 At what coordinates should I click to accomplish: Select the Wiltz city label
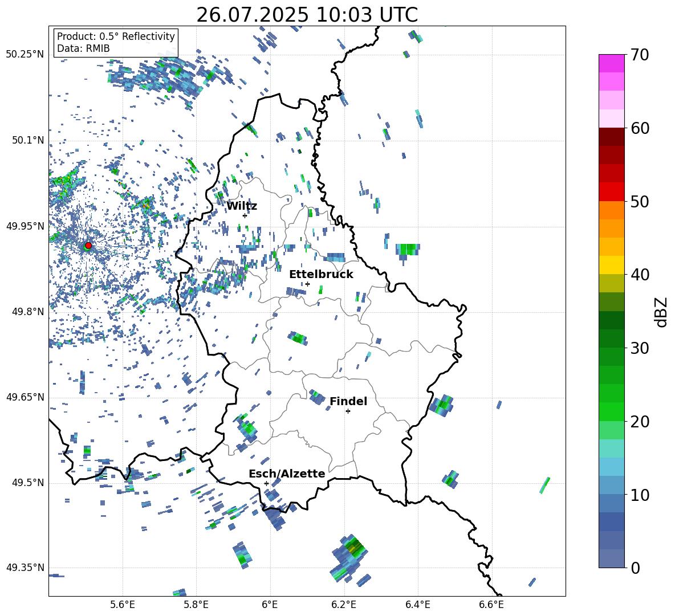click(x=242, y=206)
